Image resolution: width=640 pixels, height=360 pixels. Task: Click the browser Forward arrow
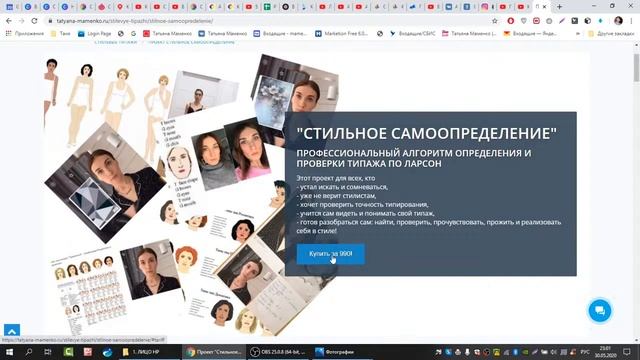tap(21, 21)
